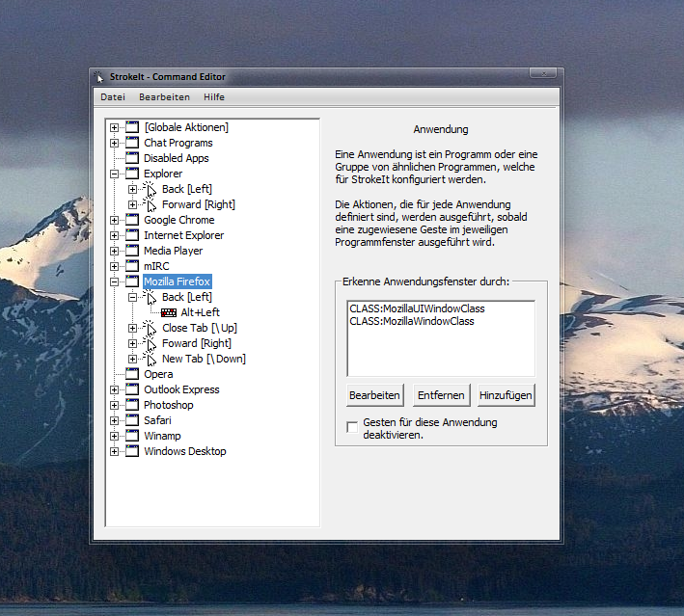The height and width of the screenshot is (616, 684).
Task: Open the Bearbeiten menu in menu bar
Action: click(x=164, y=97)
